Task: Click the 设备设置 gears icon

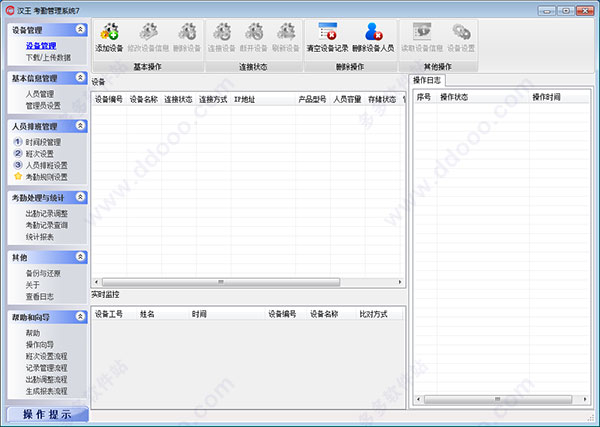Action: click(461, 32)
